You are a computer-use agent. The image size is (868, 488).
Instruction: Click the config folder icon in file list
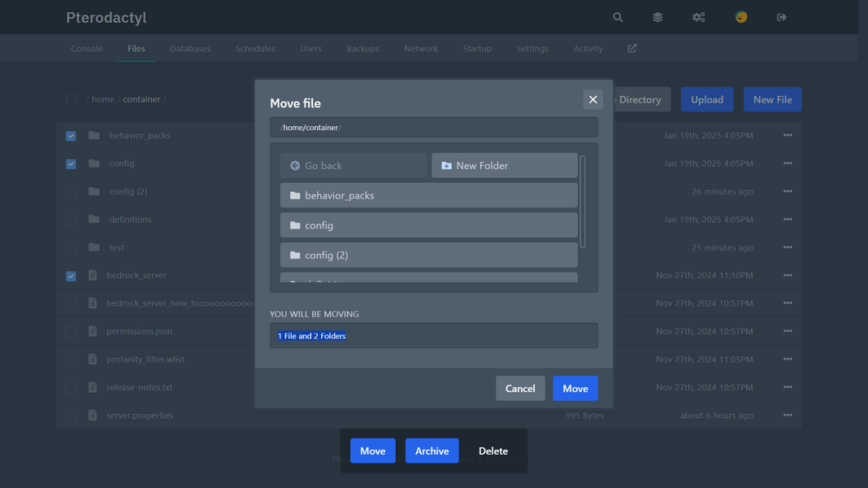[x=94, y=163]
